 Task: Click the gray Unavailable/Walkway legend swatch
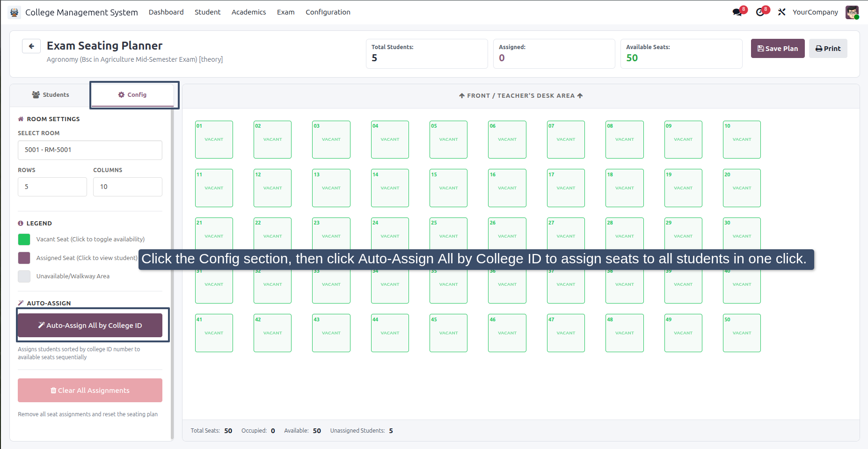tap(24, 276)
